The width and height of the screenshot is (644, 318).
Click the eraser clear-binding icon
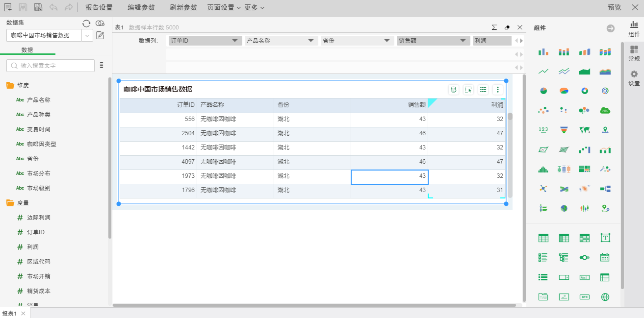coord(507,27)
